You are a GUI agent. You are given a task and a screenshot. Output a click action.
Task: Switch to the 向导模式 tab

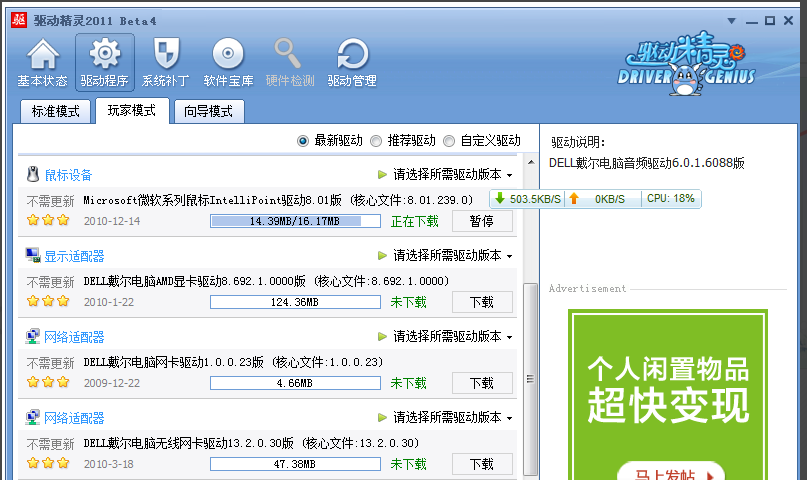(x=208, y=111)
